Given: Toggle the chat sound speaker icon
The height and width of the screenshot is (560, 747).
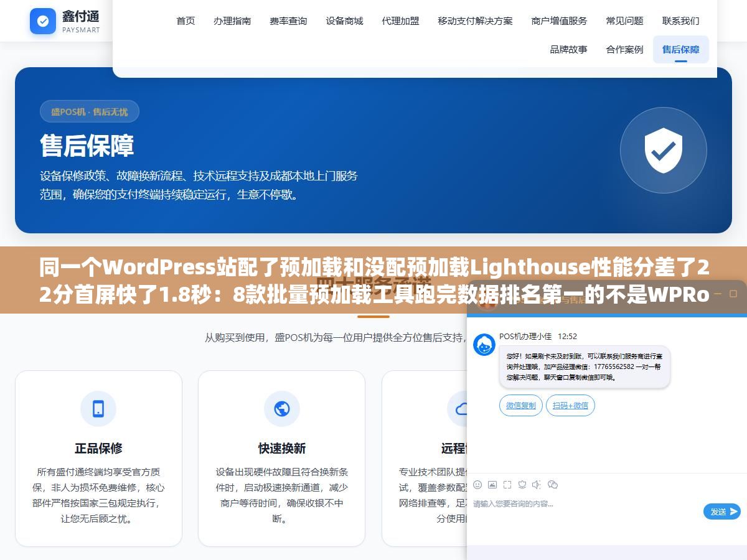Looking at the screenshot, I should point(537,485).
